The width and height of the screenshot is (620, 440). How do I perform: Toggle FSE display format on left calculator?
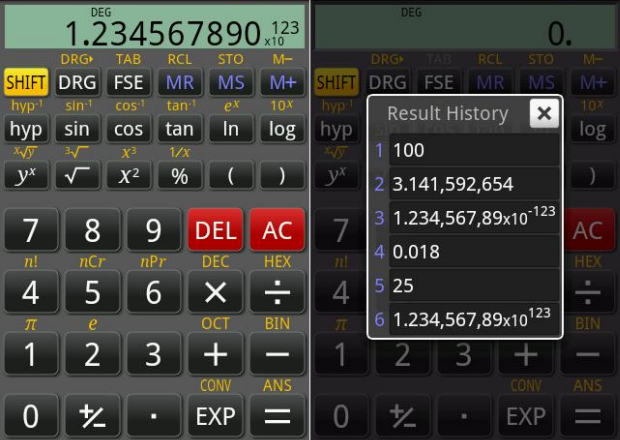(x=128, y=82)
